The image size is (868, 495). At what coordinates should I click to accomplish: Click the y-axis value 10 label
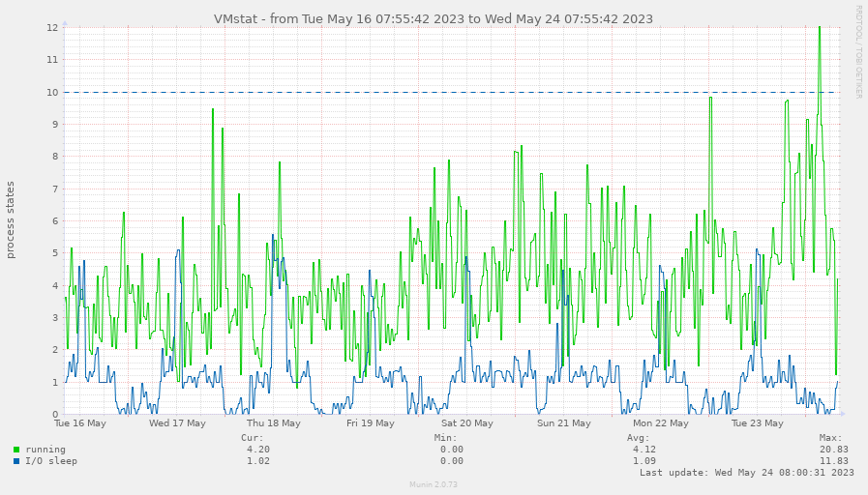[x=52, y=93]
